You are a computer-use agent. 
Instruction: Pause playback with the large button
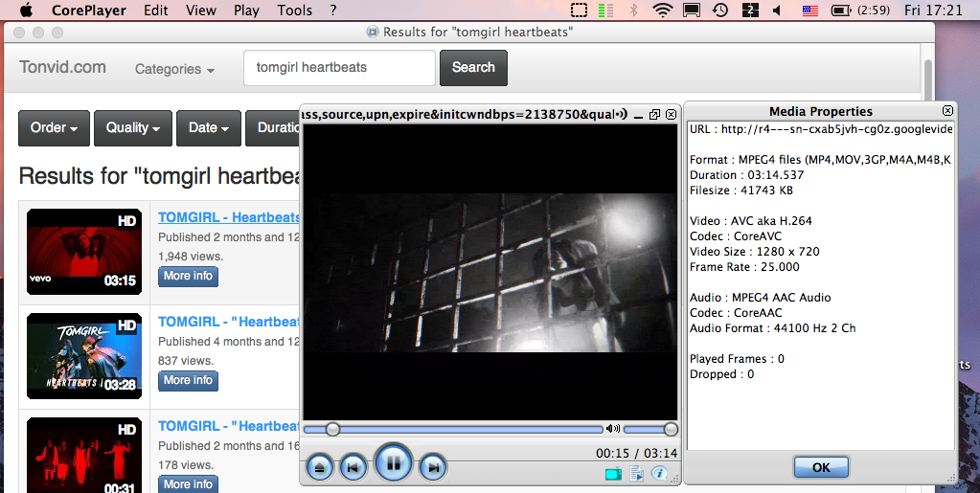pyautogui.click(x=393, y=463)
